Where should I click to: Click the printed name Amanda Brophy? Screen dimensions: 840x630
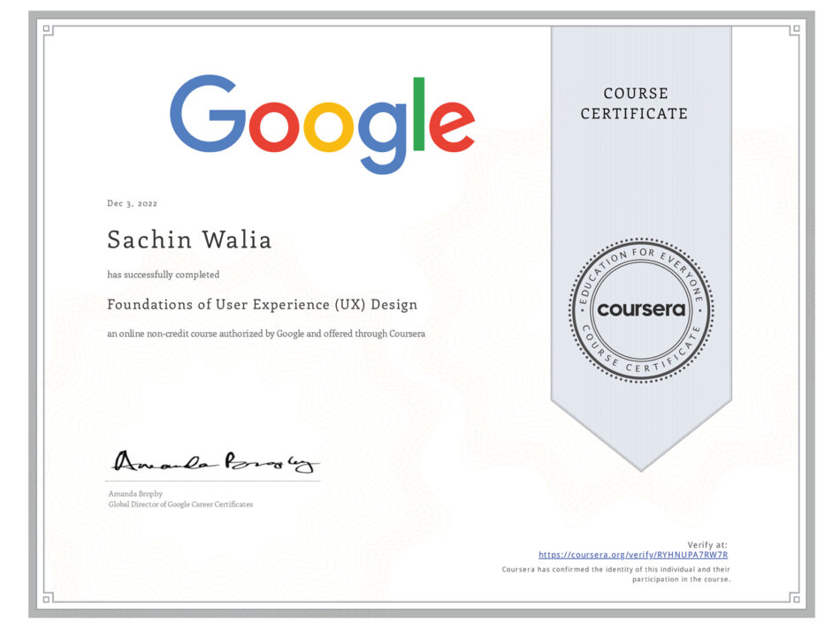(135, 494)
